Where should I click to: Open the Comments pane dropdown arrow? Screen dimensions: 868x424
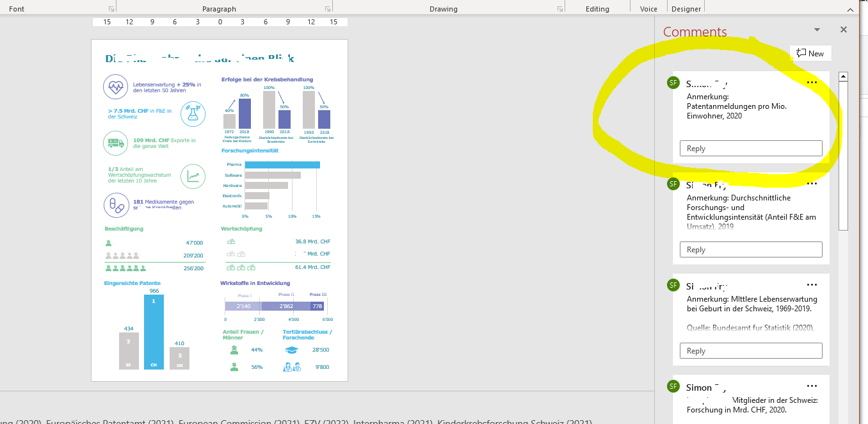816,29
